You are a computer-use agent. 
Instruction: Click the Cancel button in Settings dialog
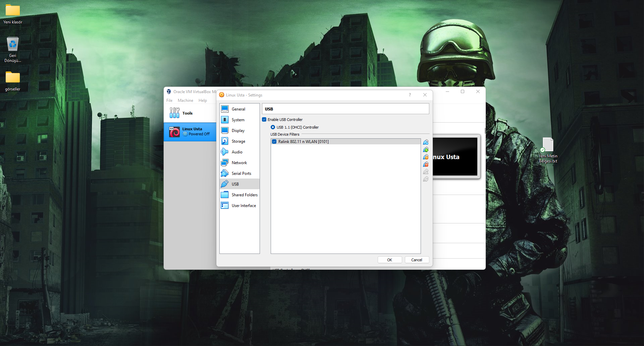coord(417,260)
